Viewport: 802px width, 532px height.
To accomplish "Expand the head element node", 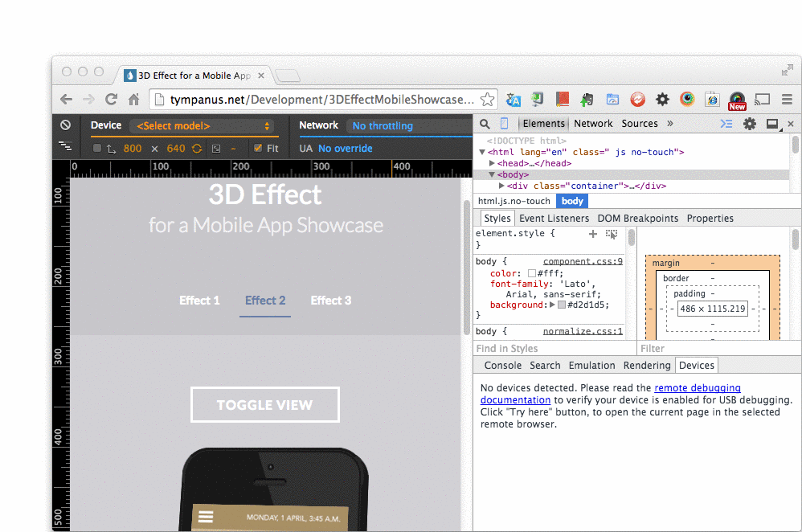I will pyautogui.click(x=492, y=163).
